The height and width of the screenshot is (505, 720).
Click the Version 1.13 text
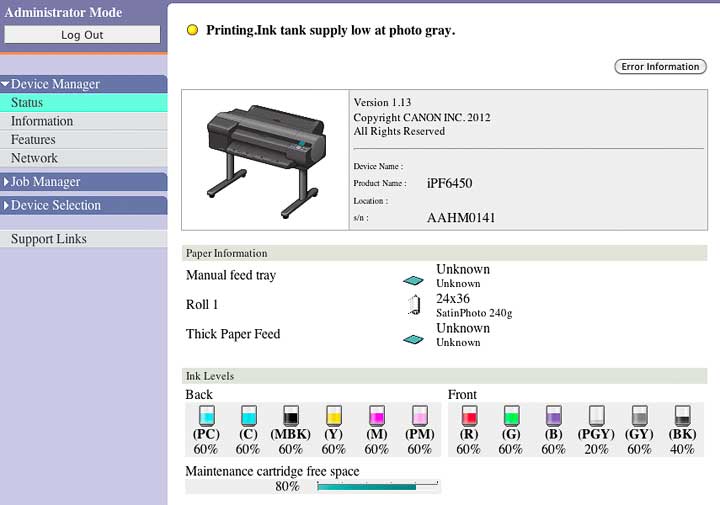click(382, 102)
